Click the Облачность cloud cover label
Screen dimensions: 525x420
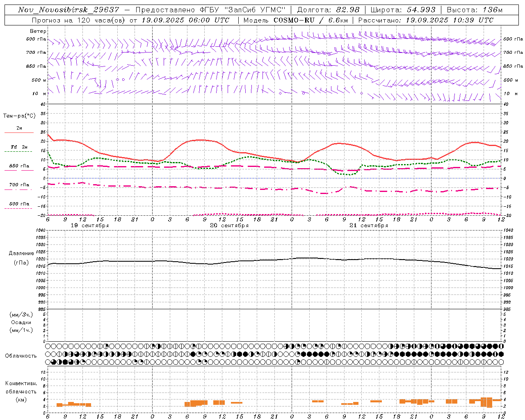21,356
